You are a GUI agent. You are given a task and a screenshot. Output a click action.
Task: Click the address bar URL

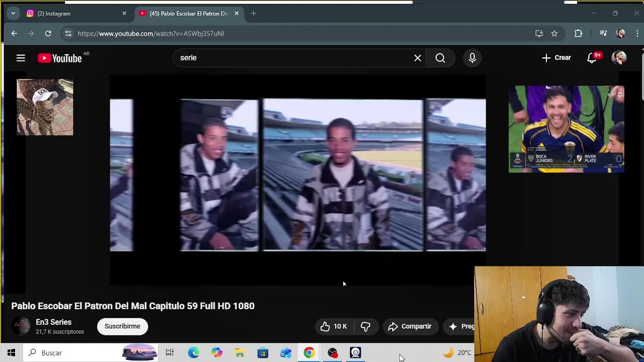[x=151, y=34]
